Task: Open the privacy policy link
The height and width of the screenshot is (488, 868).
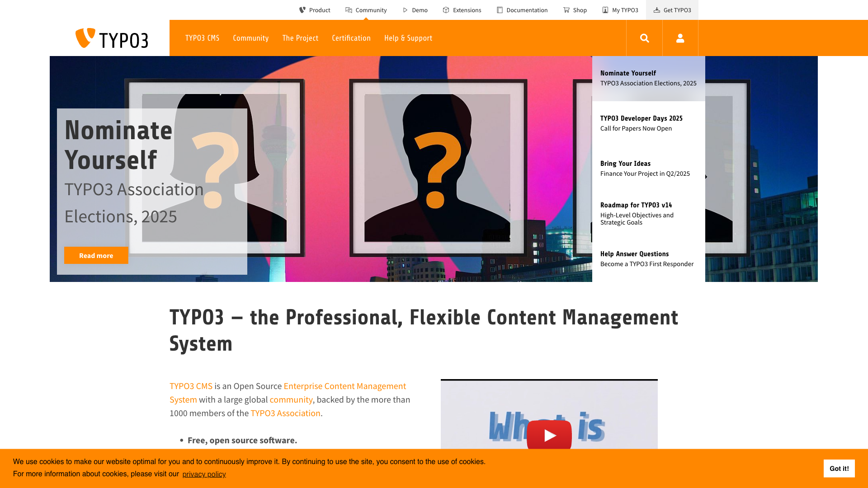Action: (204, 474)
